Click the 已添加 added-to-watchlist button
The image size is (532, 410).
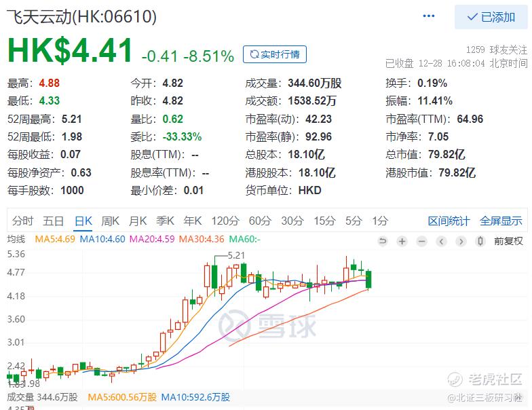coord(491,17)
